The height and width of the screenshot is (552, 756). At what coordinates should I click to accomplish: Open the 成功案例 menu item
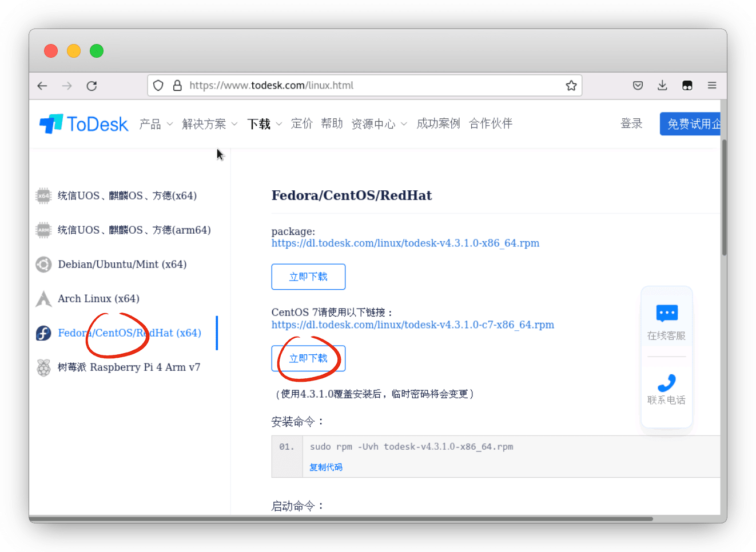pos(438,124)
